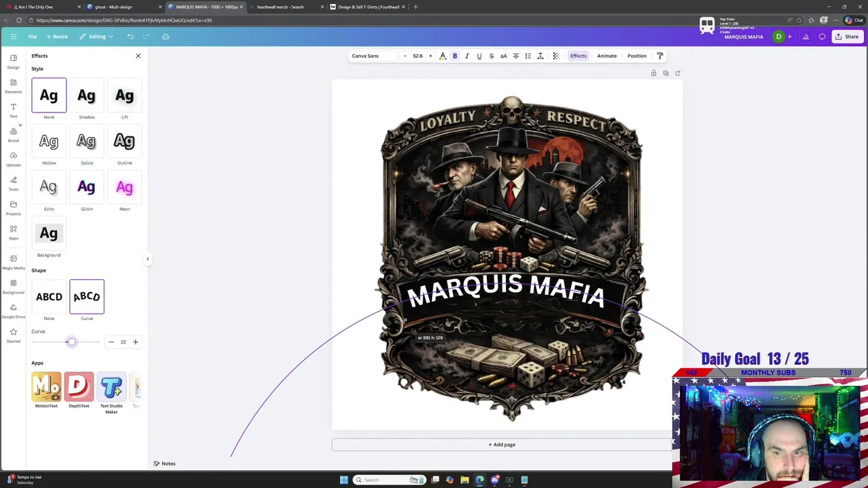Open the Effects tab in toolbar
Viewport: 868px width, 488px height.
578,56
